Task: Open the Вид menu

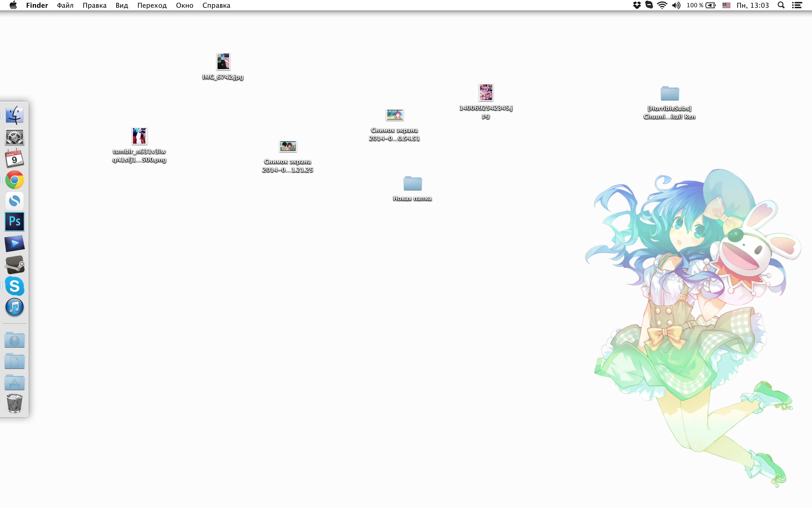Action: (122, 5)
